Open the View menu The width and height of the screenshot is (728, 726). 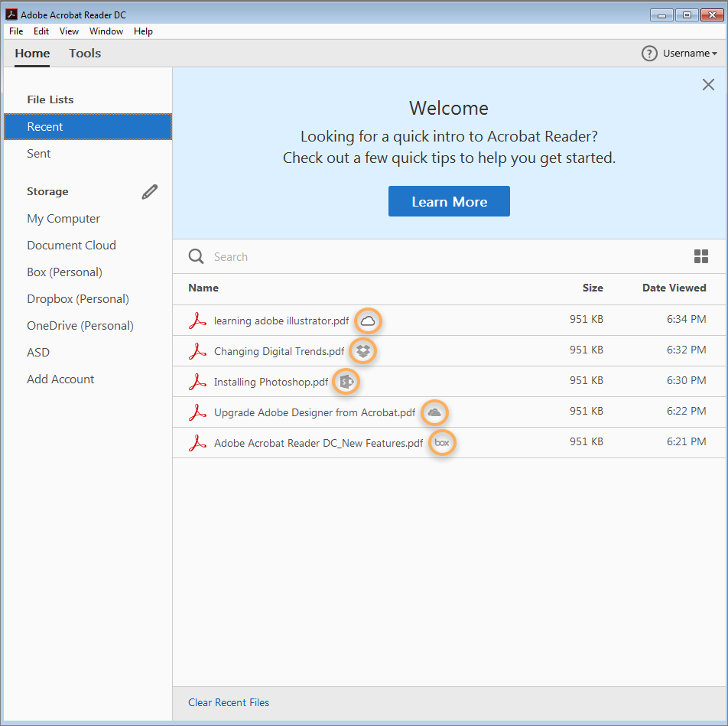click(69, 31)
